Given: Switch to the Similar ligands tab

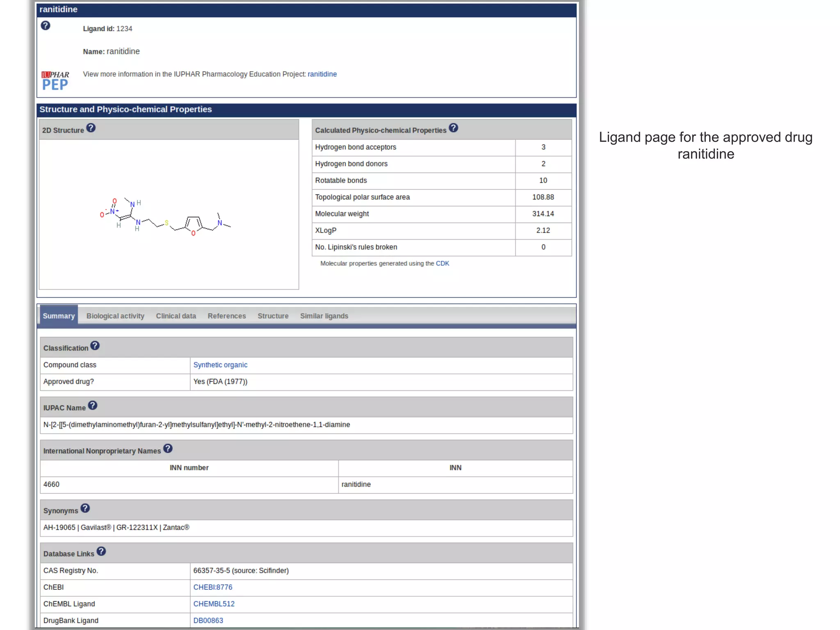Looking at the screenshot, I should (x=324, y=316).
